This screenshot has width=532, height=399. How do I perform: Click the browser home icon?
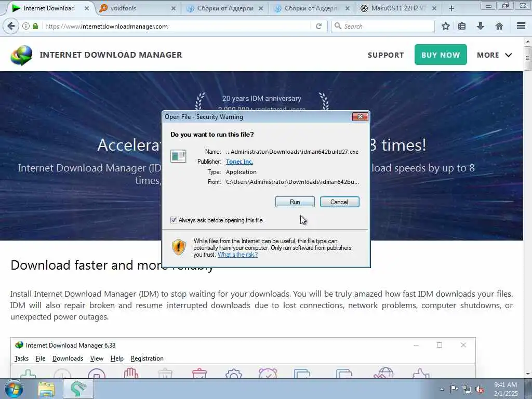tap(499, 26)
